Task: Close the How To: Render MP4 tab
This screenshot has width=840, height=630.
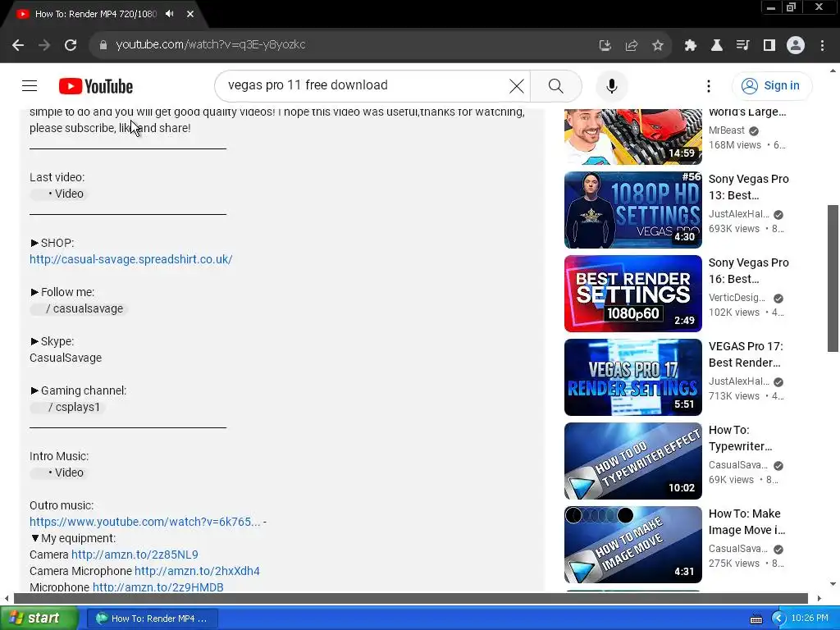Action: tap(190, 14)
